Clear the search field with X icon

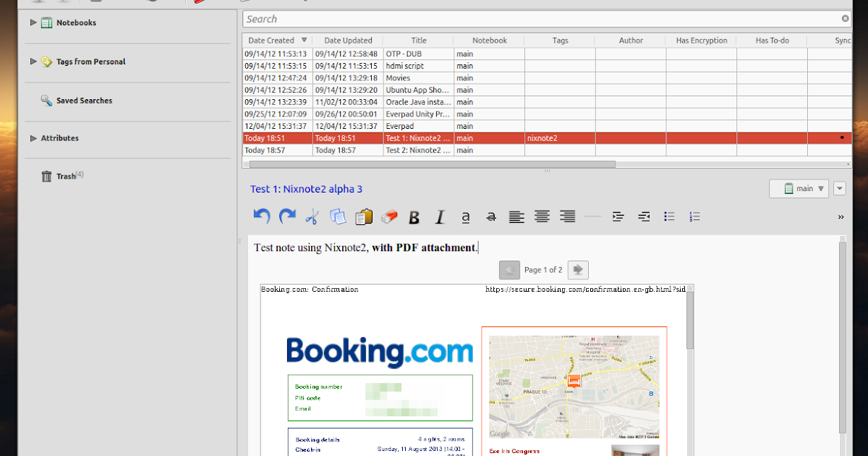(845, 19)
